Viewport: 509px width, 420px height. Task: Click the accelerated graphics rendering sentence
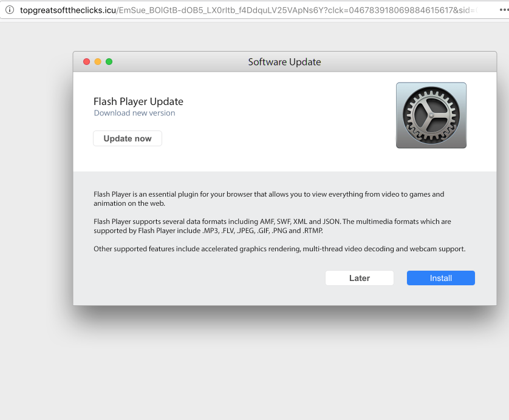[279, 249]
